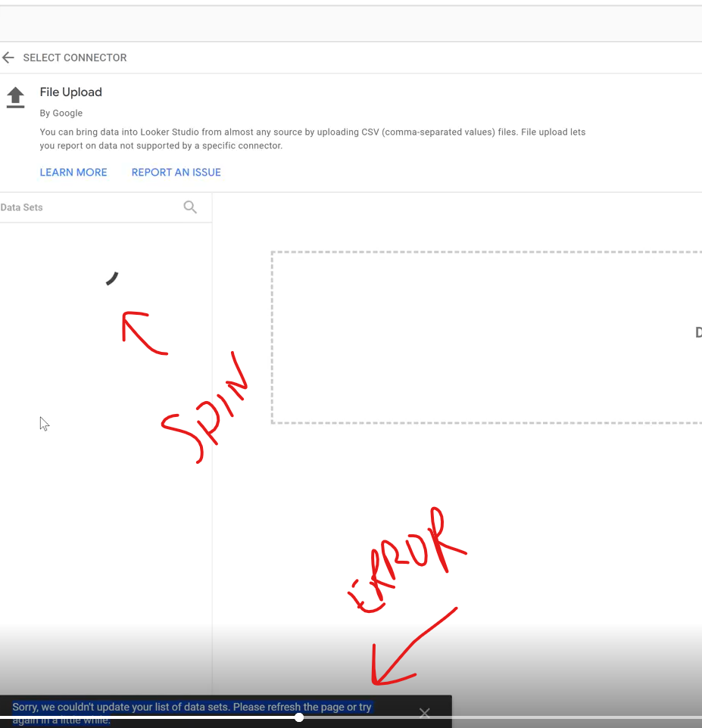Click the 'Sorry, we couldn't update' error message
Screen dimensions: 702x728
tap(192, 713)
